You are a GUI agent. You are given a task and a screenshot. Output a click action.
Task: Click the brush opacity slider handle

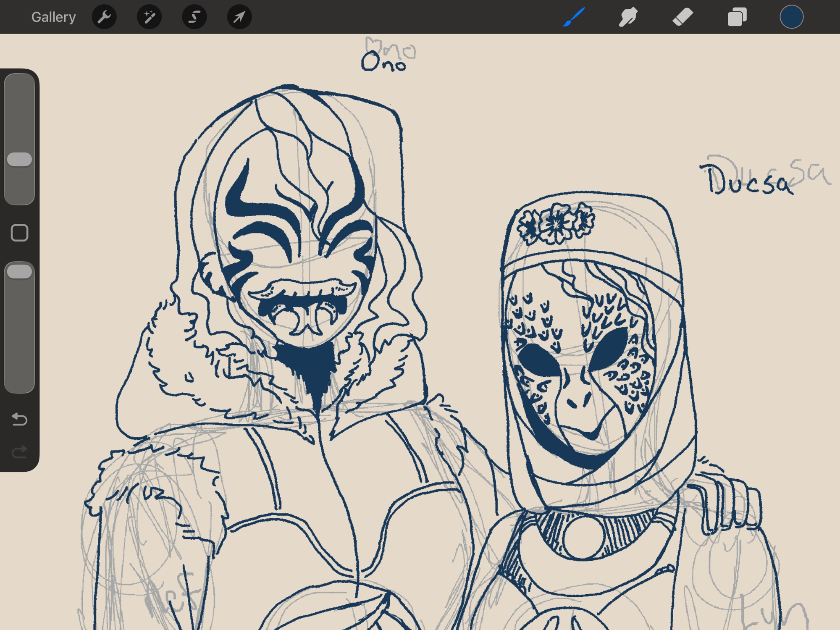coord(19,272)
